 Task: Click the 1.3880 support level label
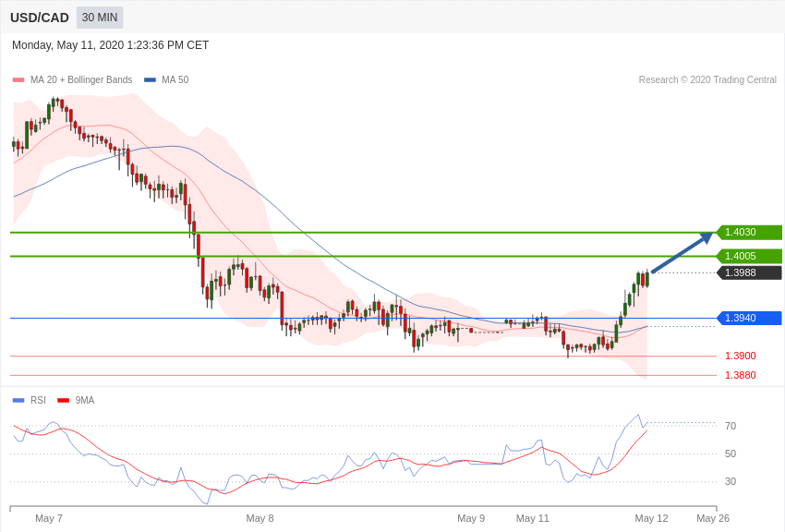(x=741, y=375)
